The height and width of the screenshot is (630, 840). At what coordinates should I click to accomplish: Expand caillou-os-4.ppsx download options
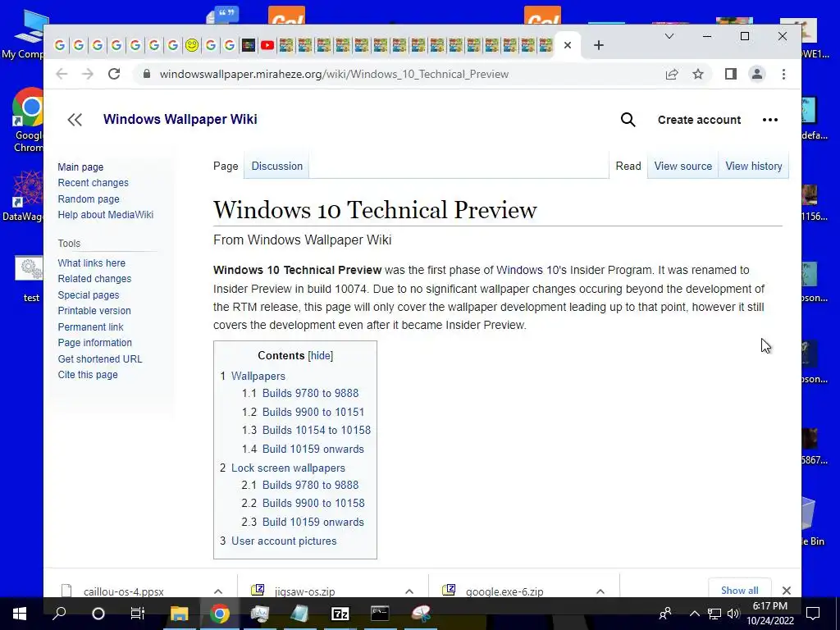click(x=218, y=591)
